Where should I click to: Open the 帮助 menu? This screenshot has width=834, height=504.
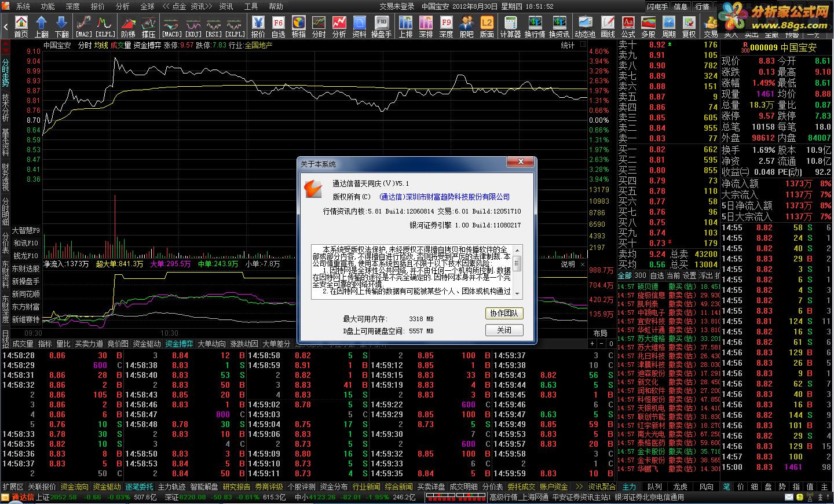pos(276,6)
